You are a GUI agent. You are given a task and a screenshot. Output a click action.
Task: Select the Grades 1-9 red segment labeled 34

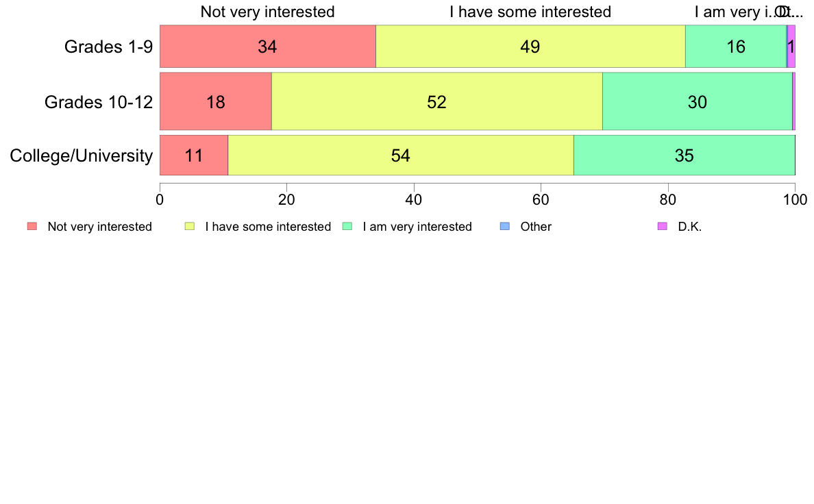pyautogui.click(x=268, y=46)
